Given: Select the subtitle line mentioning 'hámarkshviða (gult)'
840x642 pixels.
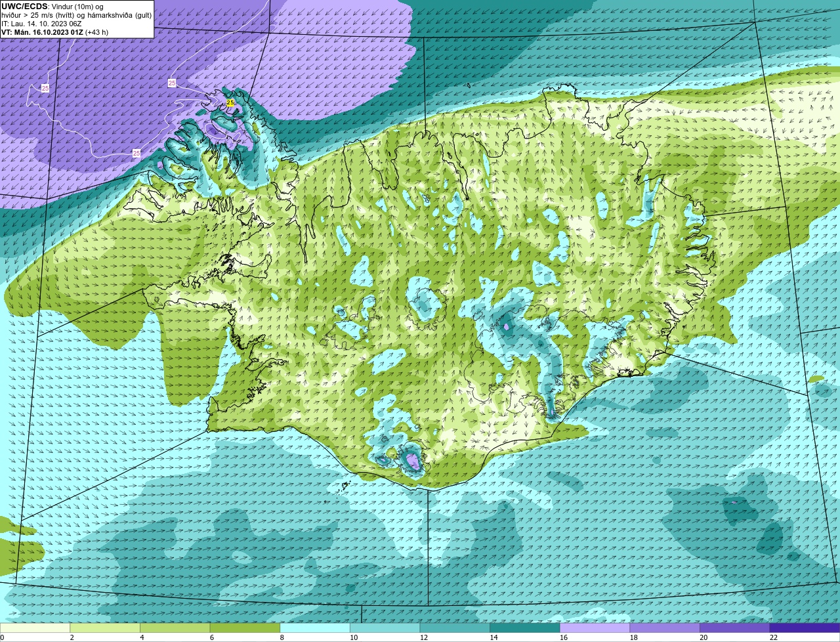Looking at the screenshot, I should (x=76, y=15).
